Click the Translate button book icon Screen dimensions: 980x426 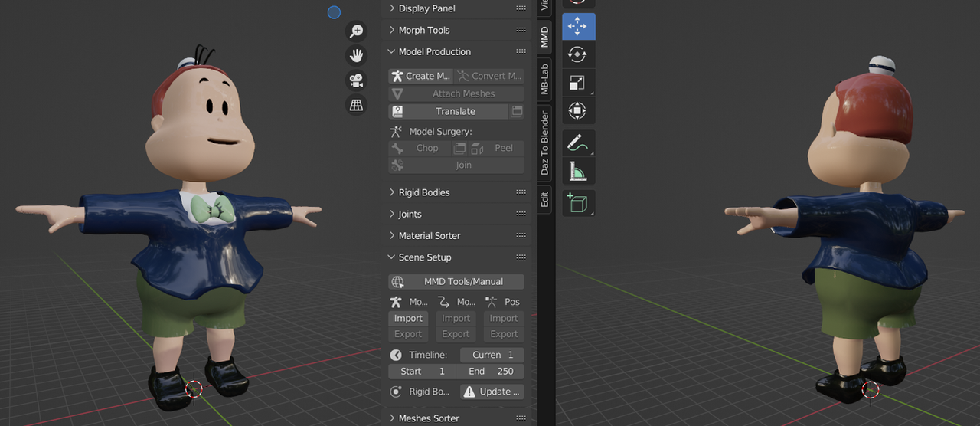point(397,111)
